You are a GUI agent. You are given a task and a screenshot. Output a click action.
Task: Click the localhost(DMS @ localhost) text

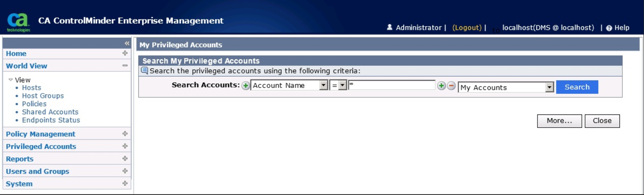pyautogui.click(x=548, y=28)
